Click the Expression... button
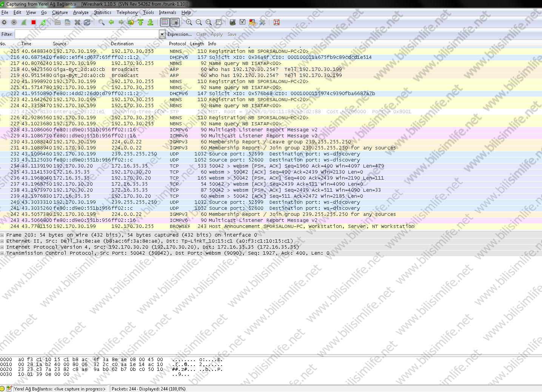The image size is (542, 392). pyautogui.click(x=179, y=34)
